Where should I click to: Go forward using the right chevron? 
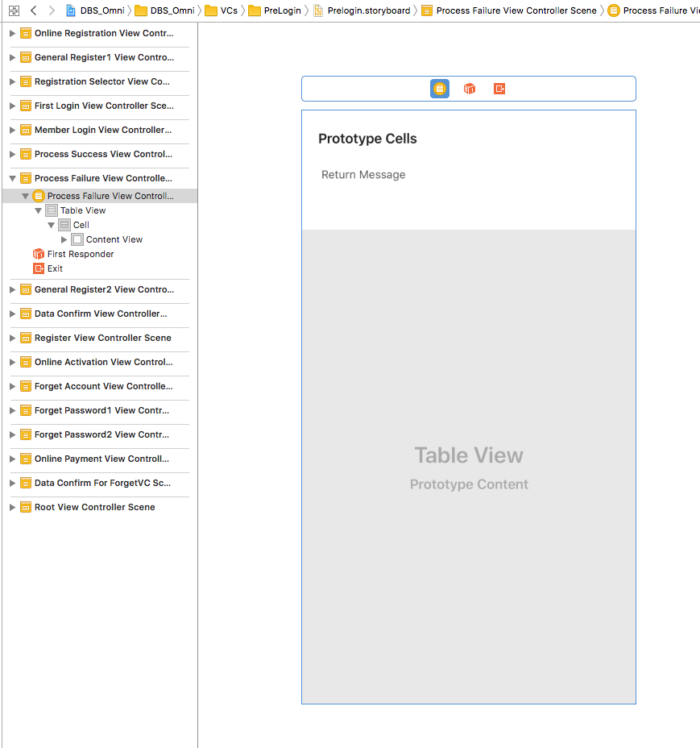[52, 10]
